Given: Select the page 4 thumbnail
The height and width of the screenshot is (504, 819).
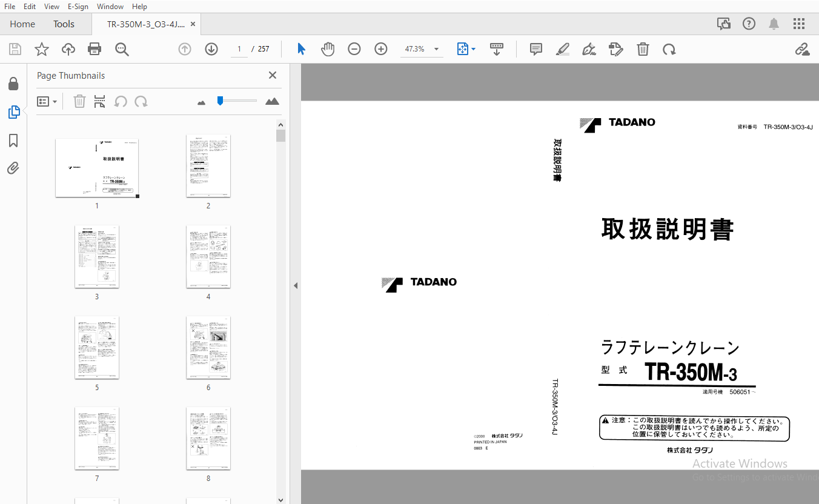Looking at the screenshot, I should (208, 257).
